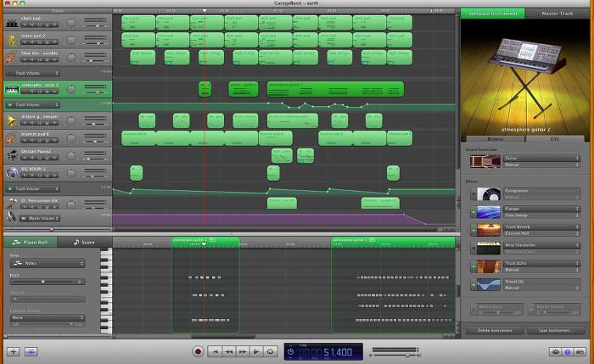
Task: Click the BIG BOOM 2 track icon
Action: pyautogui.click(x=12, y=173)
